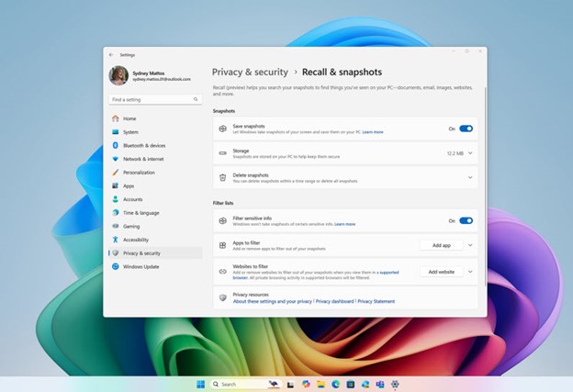
Task: Click the Privacy & security breadcrumb
Action: tap(250, 72)
